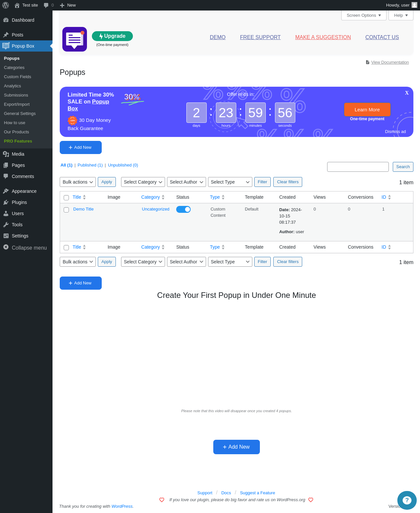This screenshot has width=420, height=513.
Task: Open the PRO Features submenu item
Action: click(18, 141)
